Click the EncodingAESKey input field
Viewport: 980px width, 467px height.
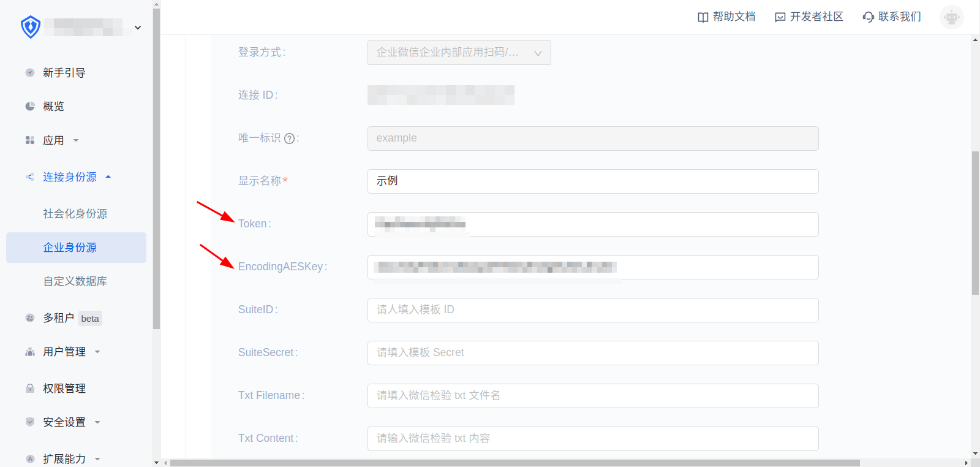(593, 267)
